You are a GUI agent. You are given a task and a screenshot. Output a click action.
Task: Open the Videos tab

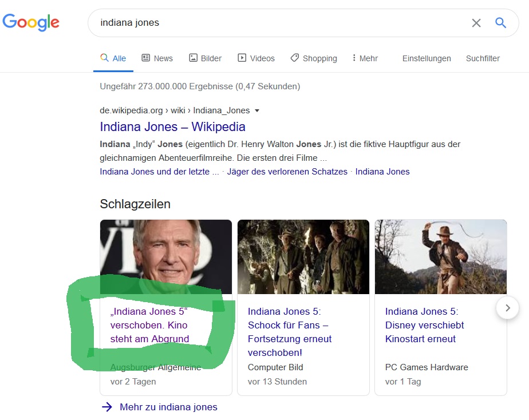256,58
